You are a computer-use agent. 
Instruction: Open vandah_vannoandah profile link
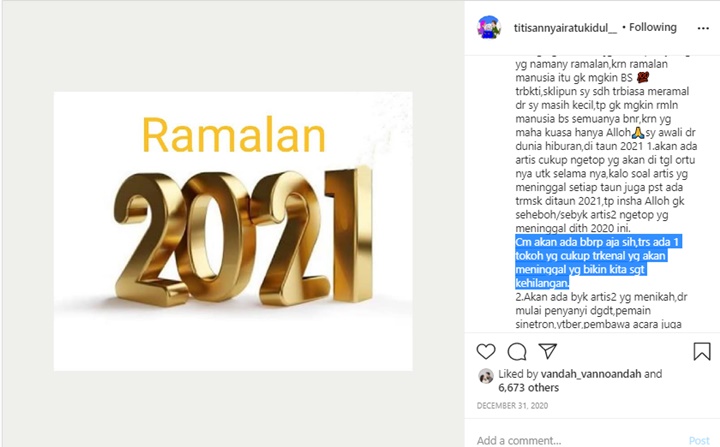click(x=591, y=374)
